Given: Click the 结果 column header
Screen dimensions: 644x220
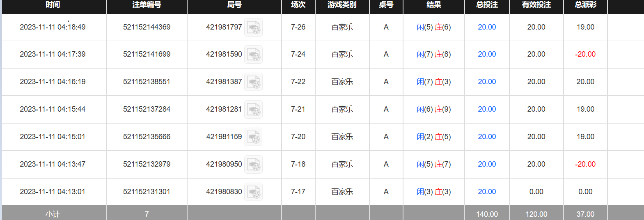Looking at the screenshot, I should (x=433, y=5).
